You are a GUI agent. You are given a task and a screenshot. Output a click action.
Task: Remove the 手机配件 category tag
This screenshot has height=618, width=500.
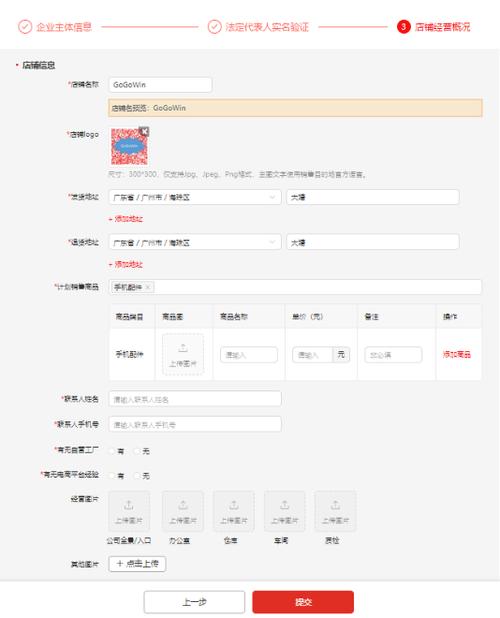coord(148,287)
